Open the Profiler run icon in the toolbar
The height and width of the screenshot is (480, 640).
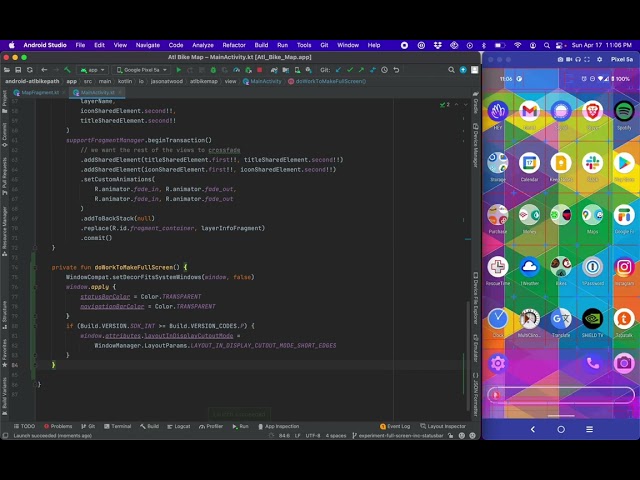pyautogui.click(x=236, y=70)
